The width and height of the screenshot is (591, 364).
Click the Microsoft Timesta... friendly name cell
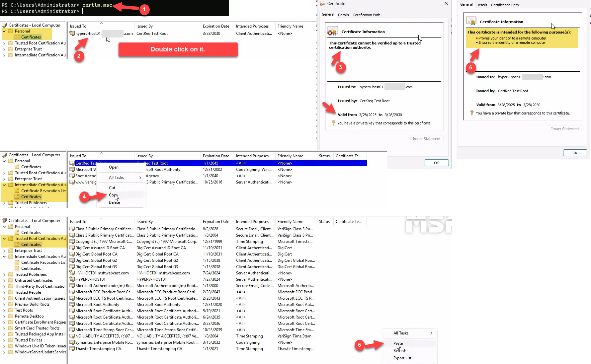click(295, 242)
